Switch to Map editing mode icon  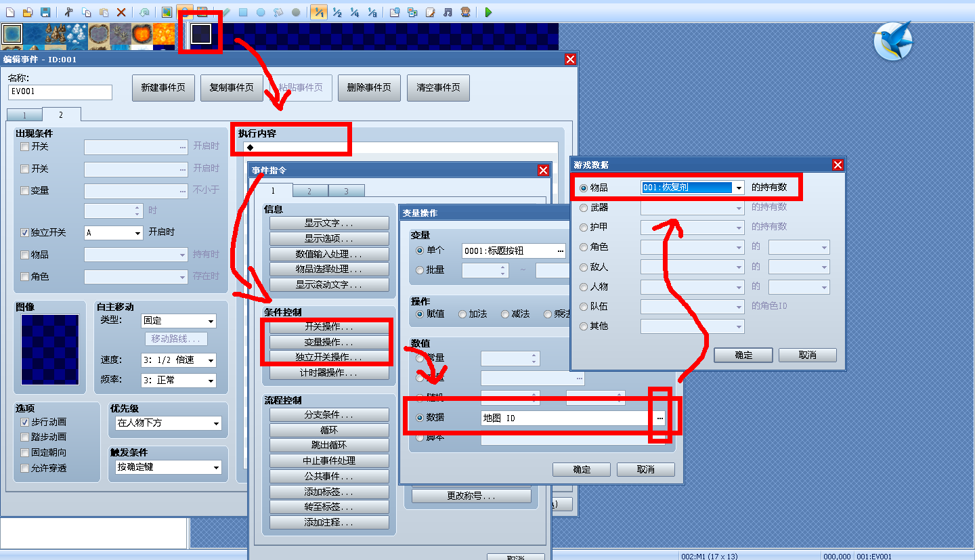(167, 12)
